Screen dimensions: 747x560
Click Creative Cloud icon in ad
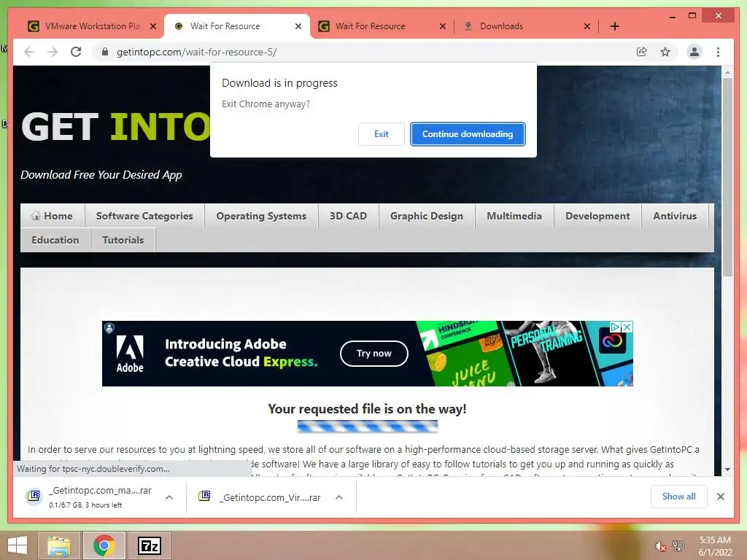(612, 341)
